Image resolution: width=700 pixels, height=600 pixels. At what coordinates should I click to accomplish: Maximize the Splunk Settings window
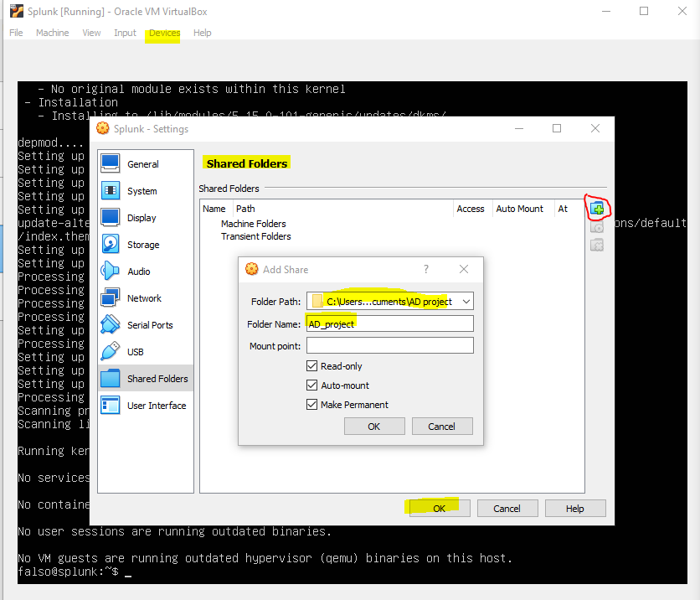coord(557,129)
